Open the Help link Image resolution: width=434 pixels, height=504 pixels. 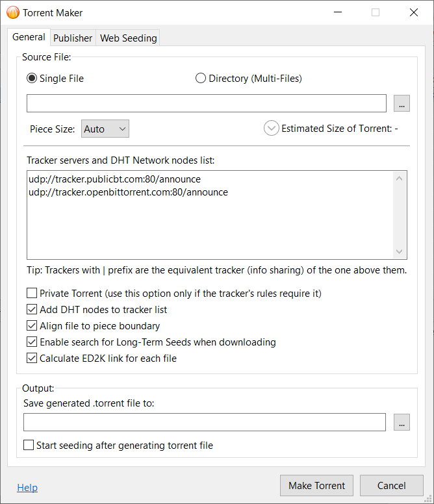[x=27, y=488]
